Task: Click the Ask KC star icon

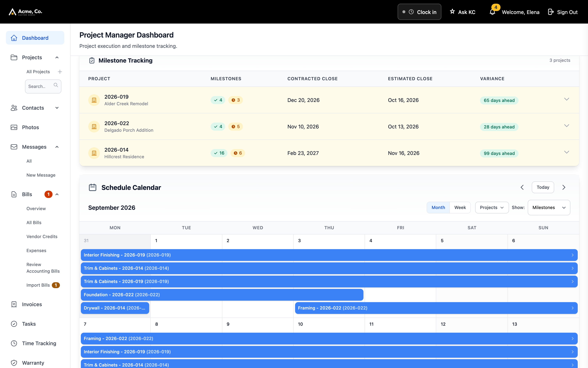Action: [452, 11]
